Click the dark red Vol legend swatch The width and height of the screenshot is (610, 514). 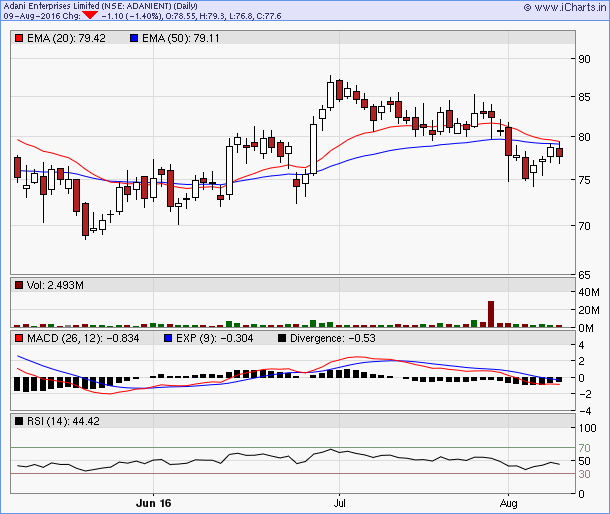click(x=19, y=285)
